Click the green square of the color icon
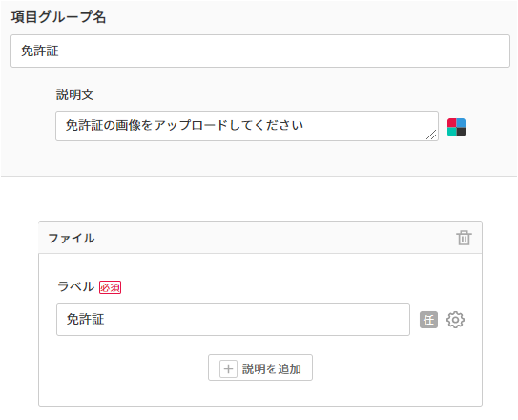The width and height of the screenshot is (518, 420). [452, 132]
